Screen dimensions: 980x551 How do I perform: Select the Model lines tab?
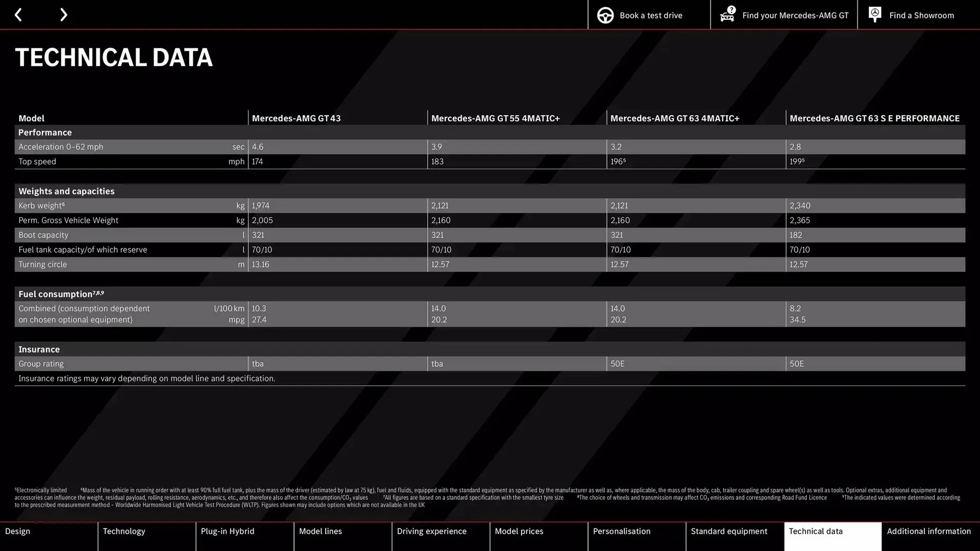tap(320, 531)
